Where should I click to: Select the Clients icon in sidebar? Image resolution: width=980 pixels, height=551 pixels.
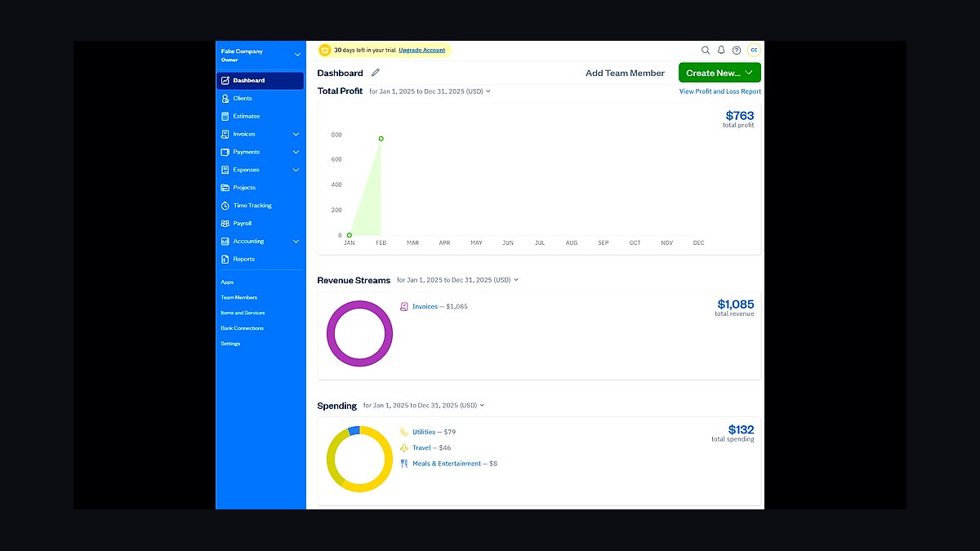click(x=225, y=98)
